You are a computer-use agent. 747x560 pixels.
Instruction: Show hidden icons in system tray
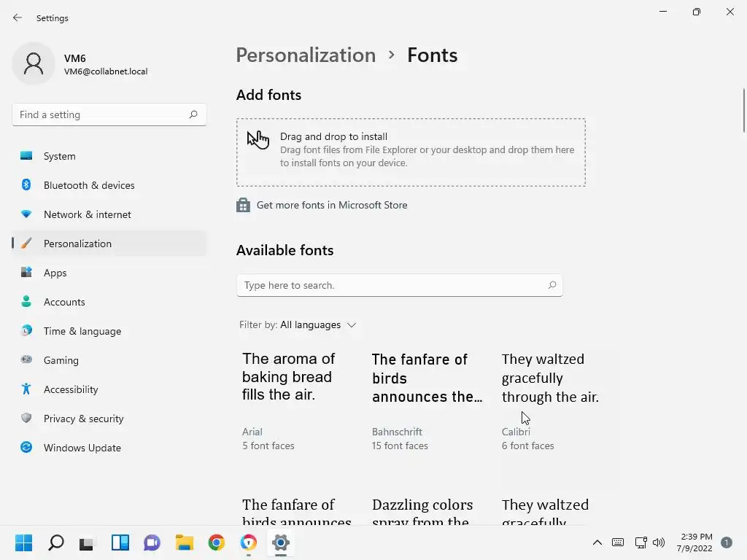[x=597, y=542]
